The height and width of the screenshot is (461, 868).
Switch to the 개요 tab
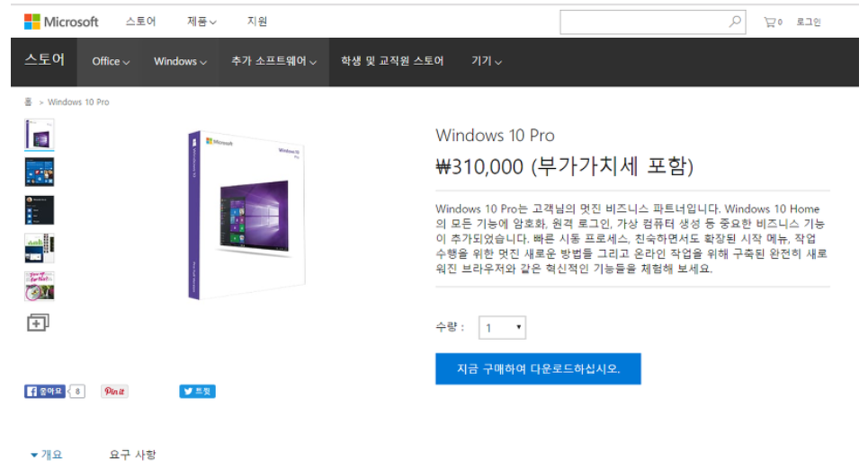click(x=47, y=455)
